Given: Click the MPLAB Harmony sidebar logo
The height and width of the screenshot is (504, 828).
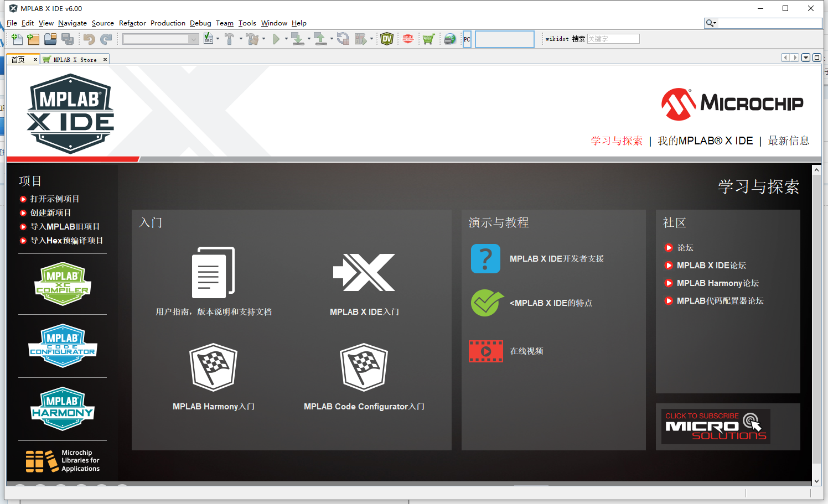Looking at the screenshot, I should click(63, 409).
